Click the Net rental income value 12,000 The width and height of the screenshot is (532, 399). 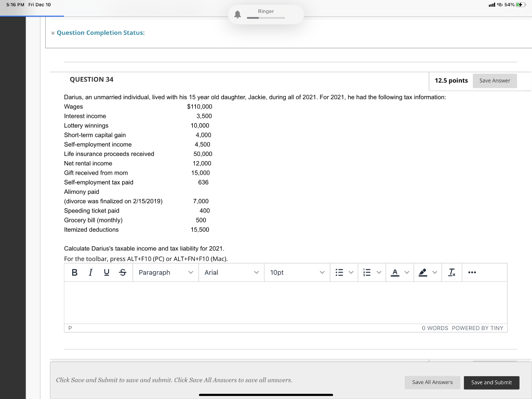(202, 164)
